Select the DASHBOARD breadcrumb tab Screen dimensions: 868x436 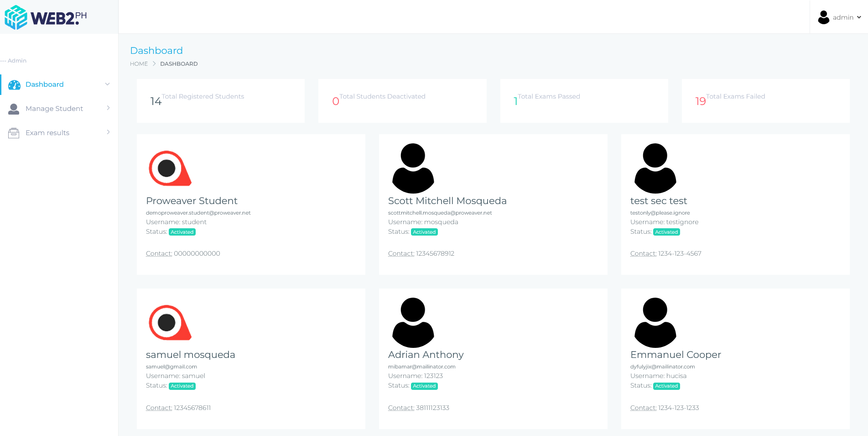pos(179,63)
